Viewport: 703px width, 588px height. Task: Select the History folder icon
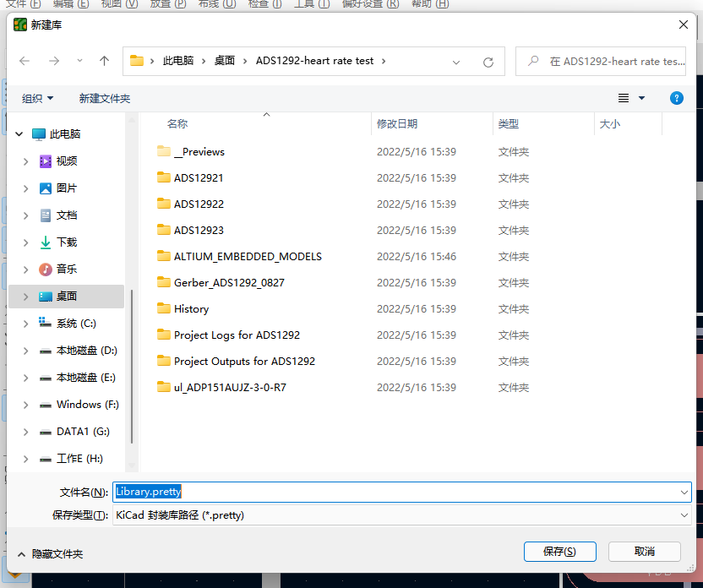(164, 308)
